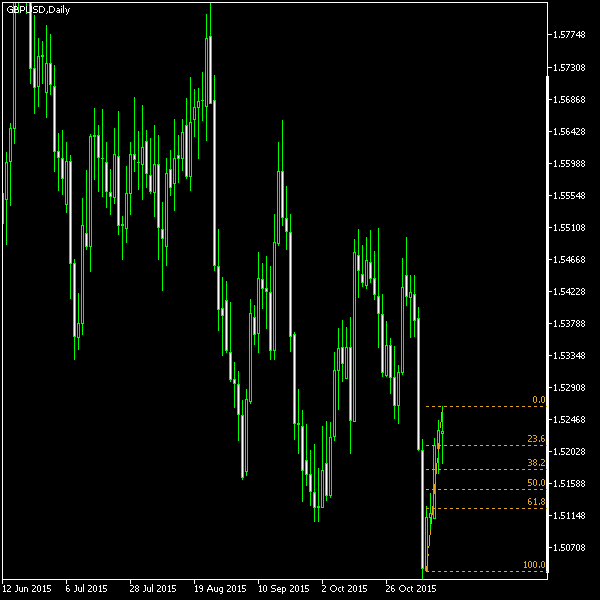The image size is (600, 600).
Task: Select the 1.52028 price label
Action: (x=569, y=452)
